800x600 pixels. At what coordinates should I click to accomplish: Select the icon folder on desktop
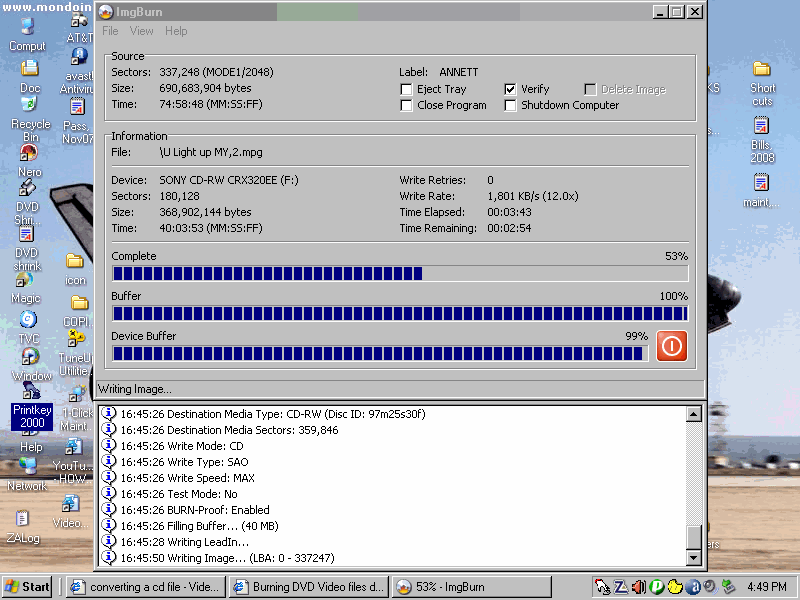(x=75, y=269)
